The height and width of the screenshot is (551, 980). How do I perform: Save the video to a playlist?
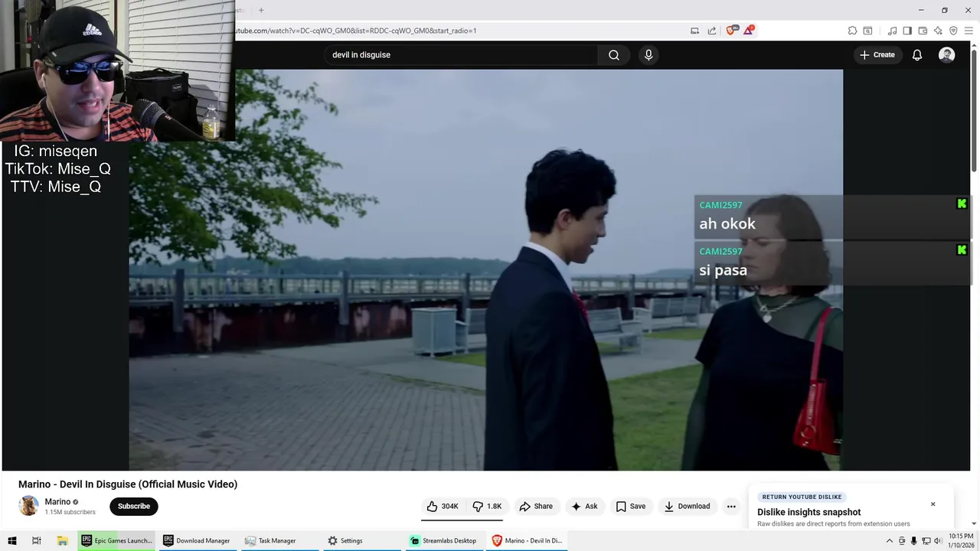[x=631, y=507]
